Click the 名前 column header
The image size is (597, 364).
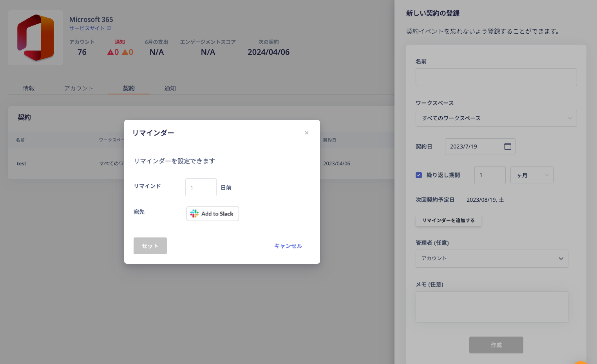[x=20, y=140]
